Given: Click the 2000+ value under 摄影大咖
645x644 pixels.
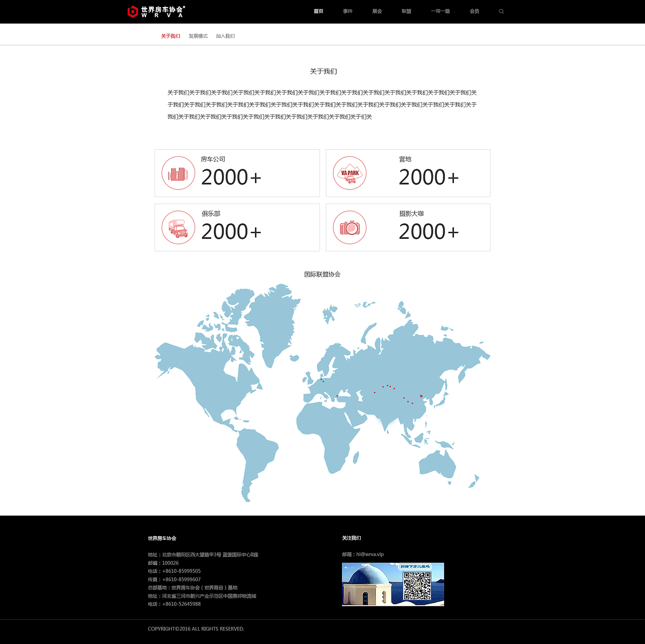Looking at the screenshot, I should click(x=429, y=232).
